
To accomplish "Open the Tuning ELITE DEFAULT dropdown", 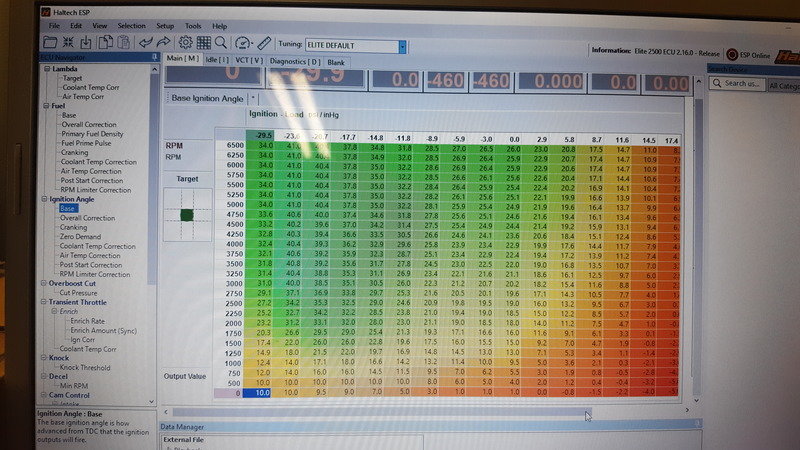I will pyautogui.click(x=402, y=46).
